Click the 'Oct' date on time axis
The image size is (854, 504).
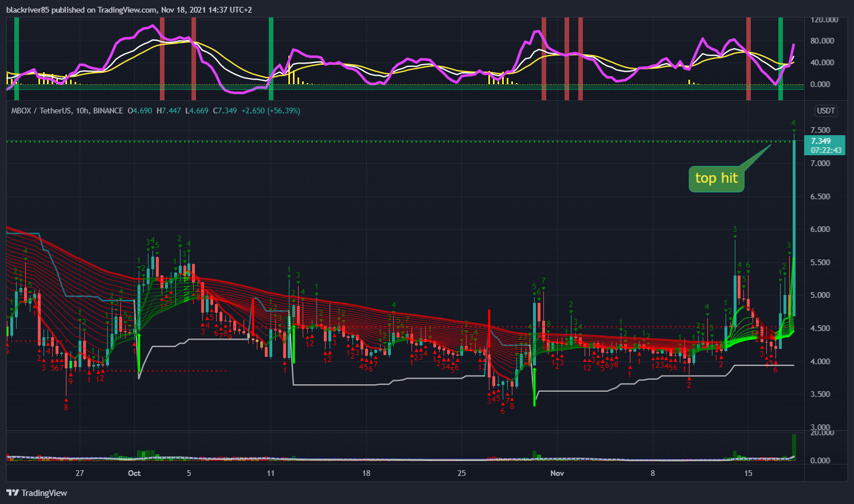click(134, 473)
